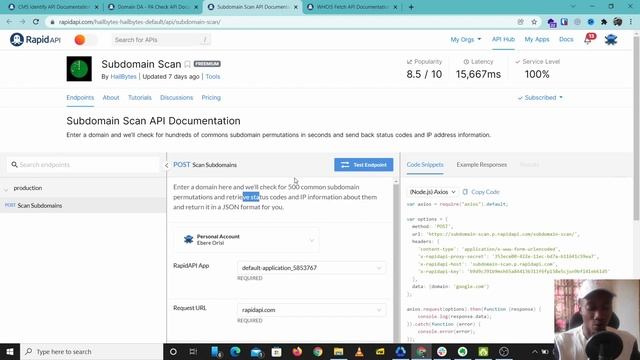This screenshot has width=640, height=360.
Task: Go to API Hub
Action: click(x=503, y=39)
